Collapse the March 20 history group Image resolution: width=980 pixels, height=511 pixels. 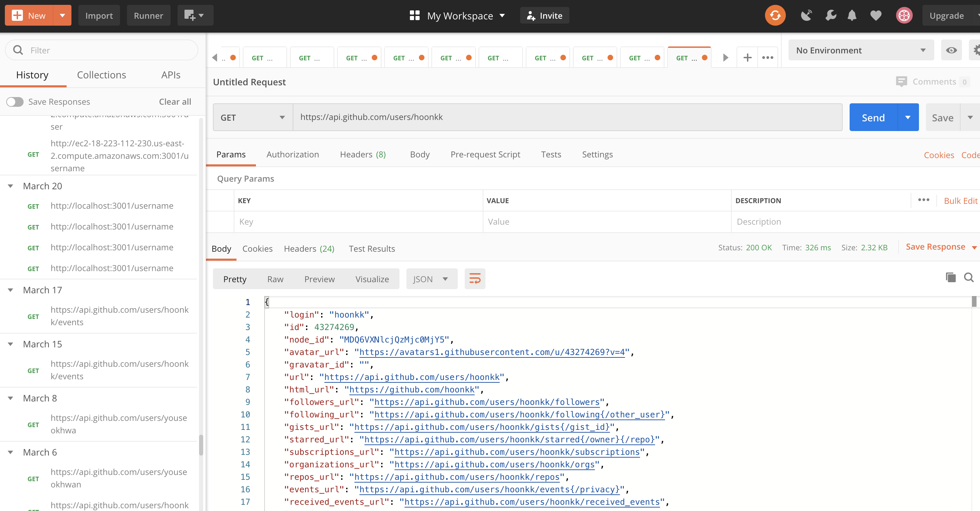click(11, 186)
